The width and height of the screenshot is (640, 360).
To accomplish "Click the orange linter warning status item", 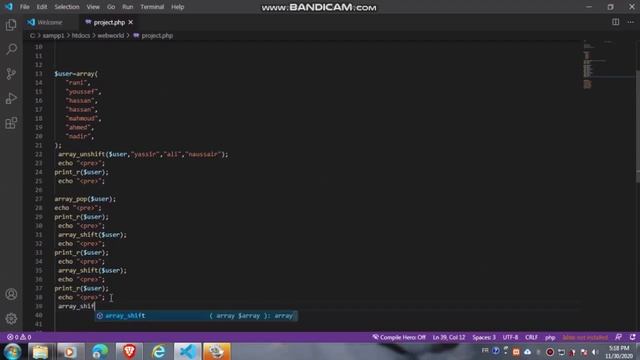I will [x=585, y=337].
